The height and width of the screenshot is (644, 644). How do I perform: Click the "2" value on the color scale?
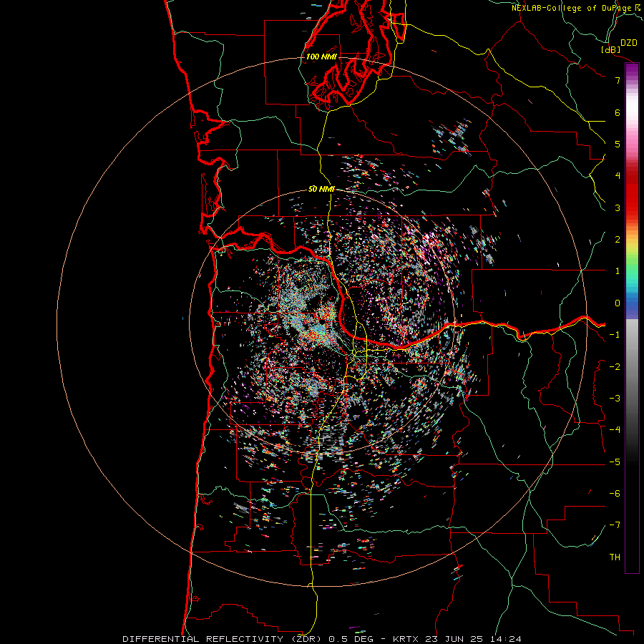click(x=618, y=240)
